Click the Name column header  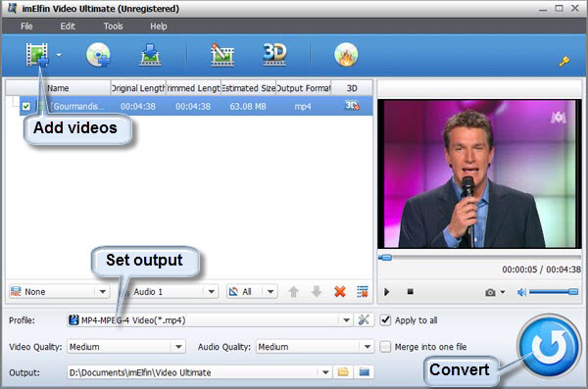tap(58, 88)
